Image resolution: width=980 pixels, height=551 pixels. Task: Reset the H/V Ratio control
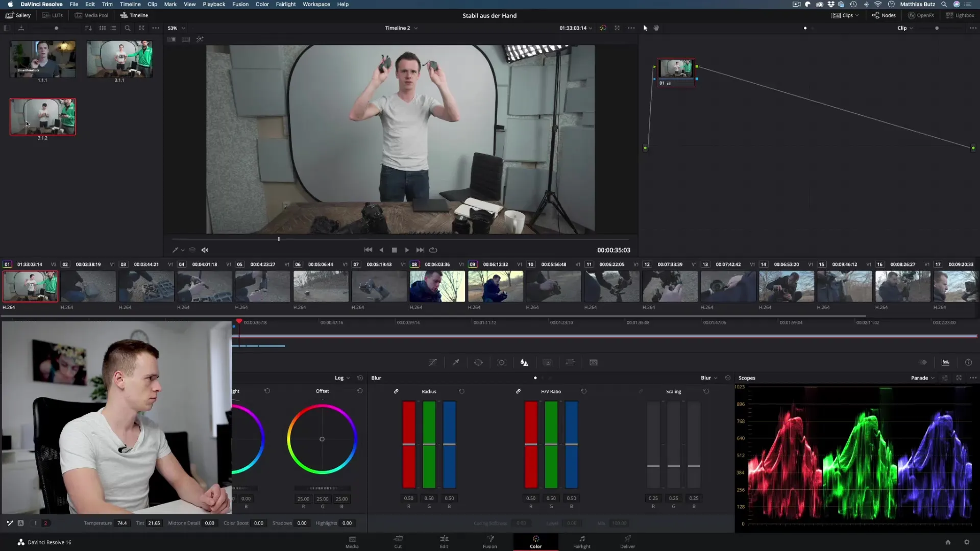tap(583, 391)
